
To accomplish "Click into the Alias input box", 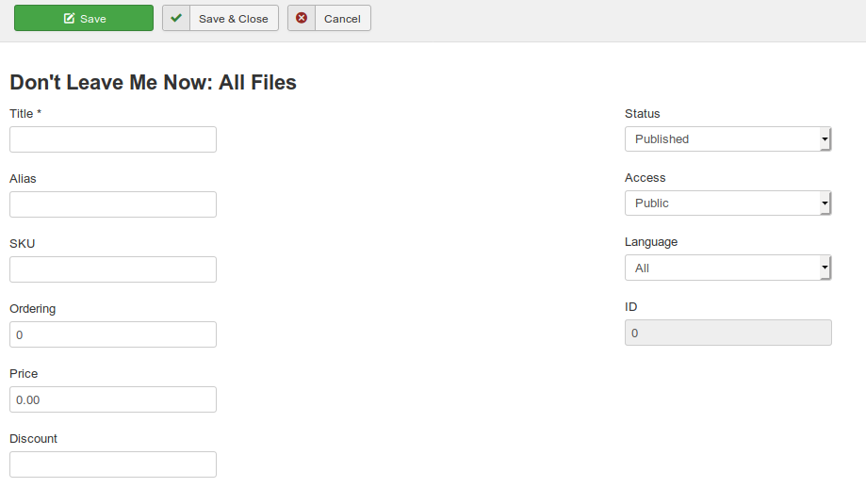I will pyautogui.click(x=113, y=204).
